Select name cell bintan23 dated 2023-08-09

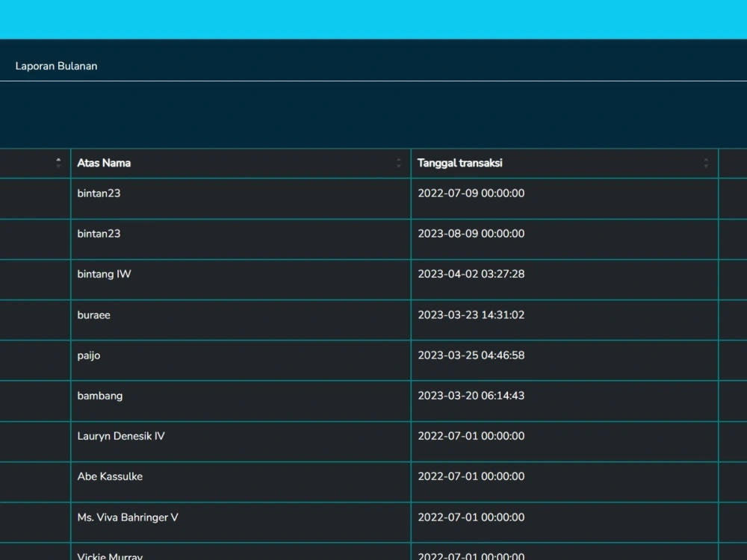pos(241,240)
